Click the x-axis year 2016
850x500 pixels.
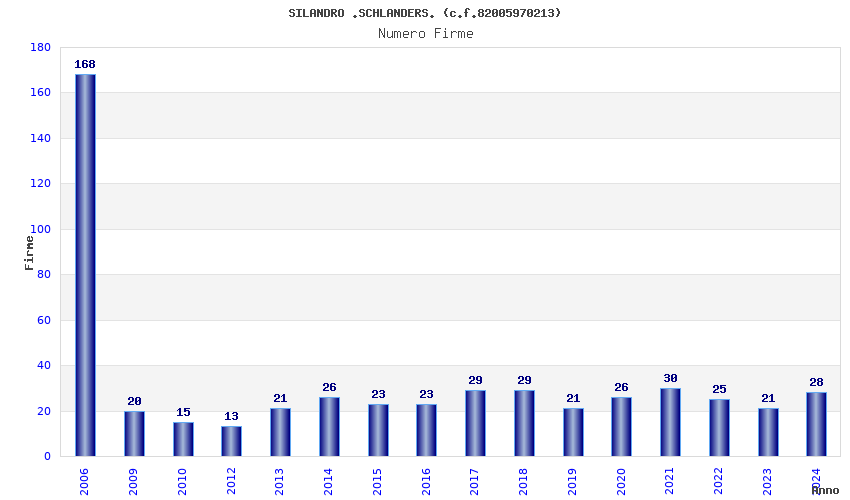coord(426,482)
